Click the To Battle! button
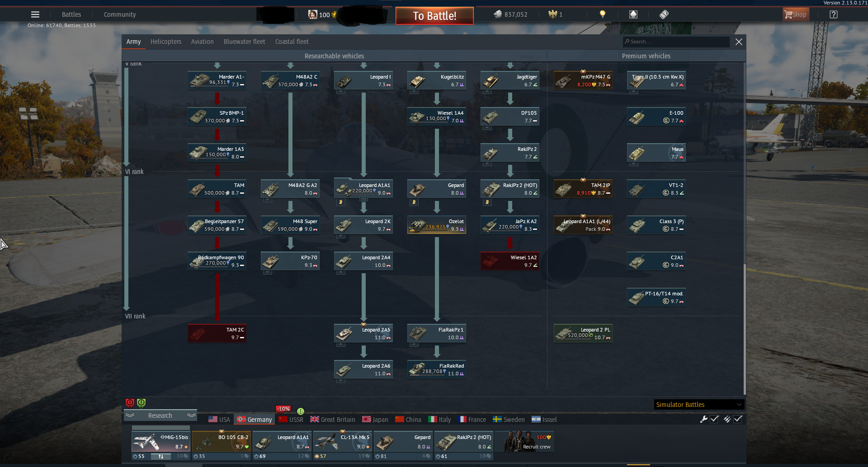The width and height of the screenshot is (868, 467). click(434, 16)
